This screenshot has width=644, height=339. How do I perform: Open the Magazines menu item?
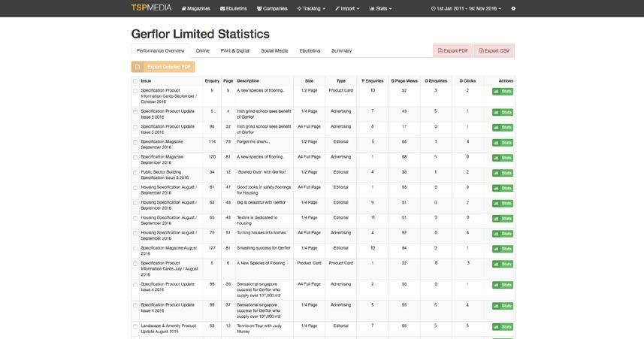tap(196, 8)
